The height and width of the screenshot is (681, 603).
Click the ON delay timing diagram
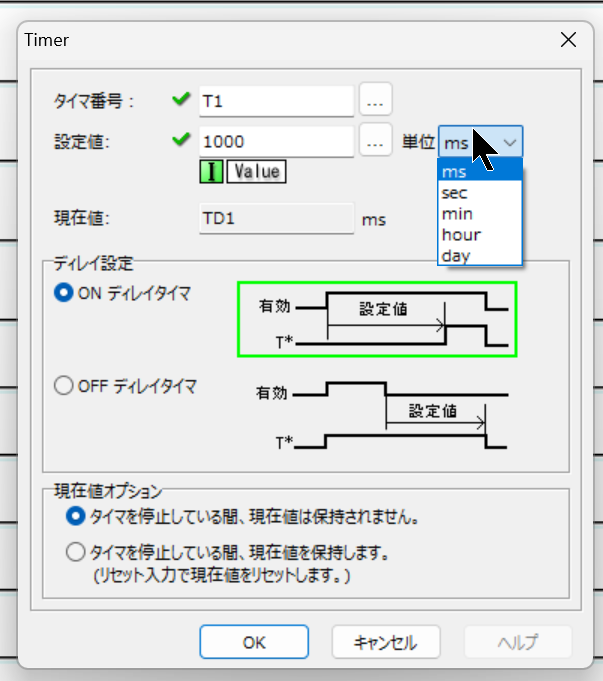[377, 319]
